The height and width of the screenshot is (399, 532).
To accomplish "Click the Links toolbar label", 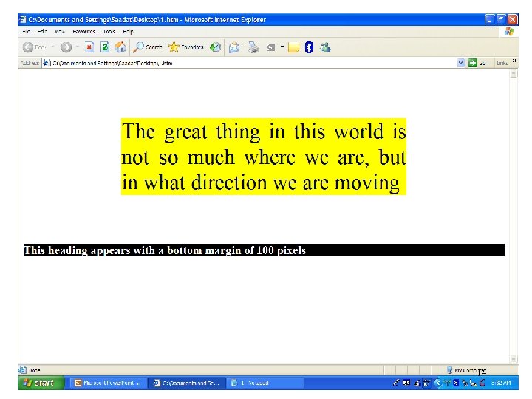I will tap(502, 63).
